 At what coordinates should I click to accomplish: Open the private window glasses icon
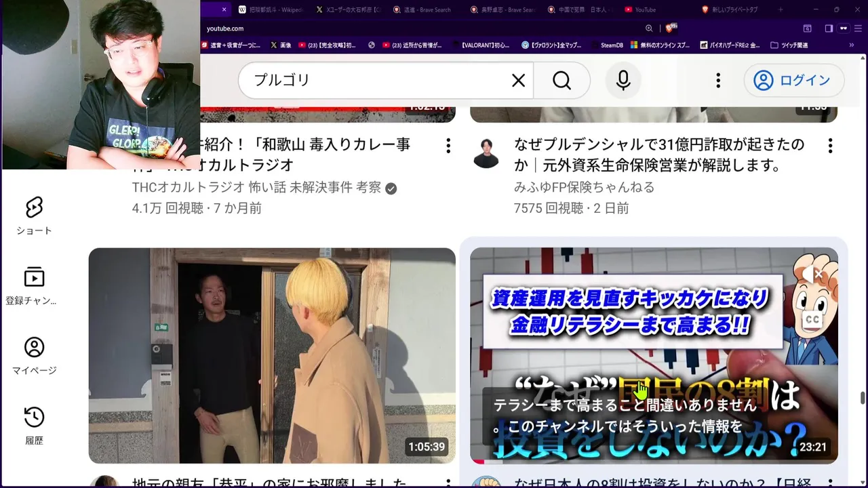(844, 28)
